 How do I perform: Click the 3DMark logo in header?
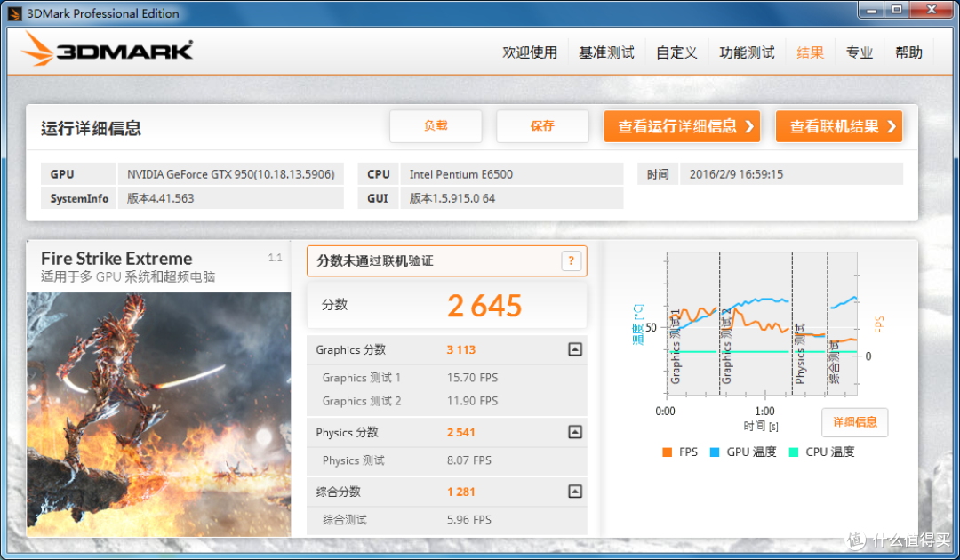[x=108, y=49]
